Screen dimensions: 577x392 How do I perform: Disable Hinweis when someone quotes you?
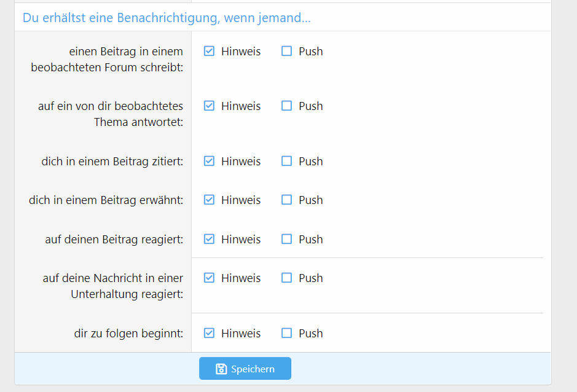(209, 161)
